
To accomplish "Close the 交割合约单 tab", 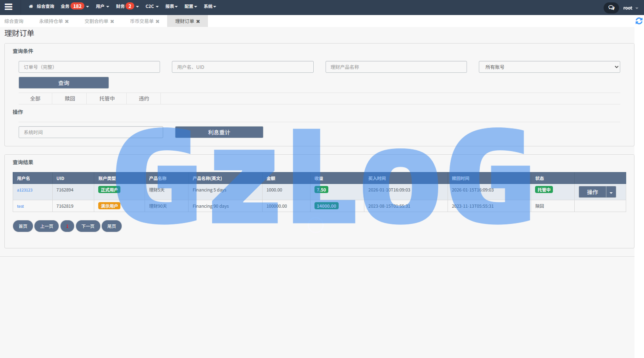I will point(112,21).
